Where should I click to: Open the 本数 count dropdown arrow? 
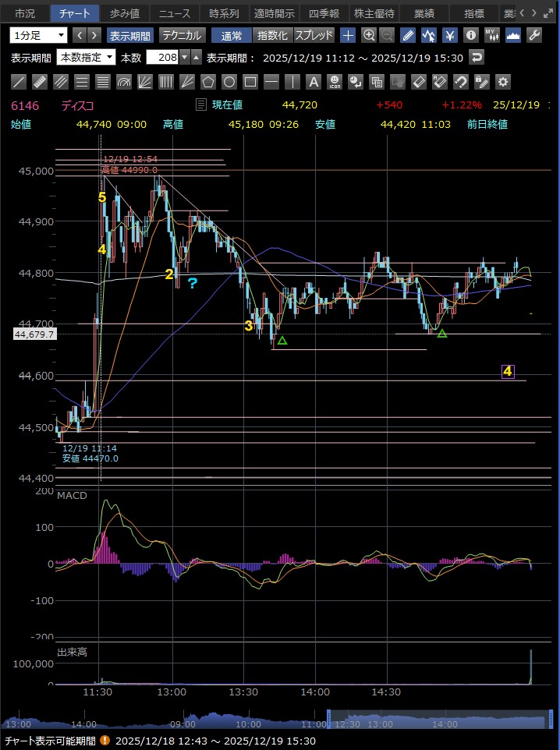tap(184, 57)
